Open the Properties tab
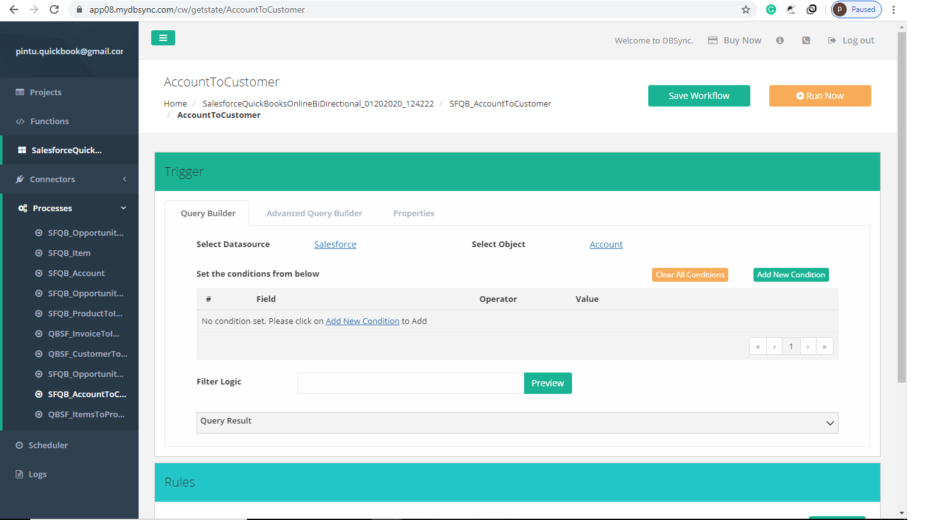The image size is (945, 520). pos(413,213)
